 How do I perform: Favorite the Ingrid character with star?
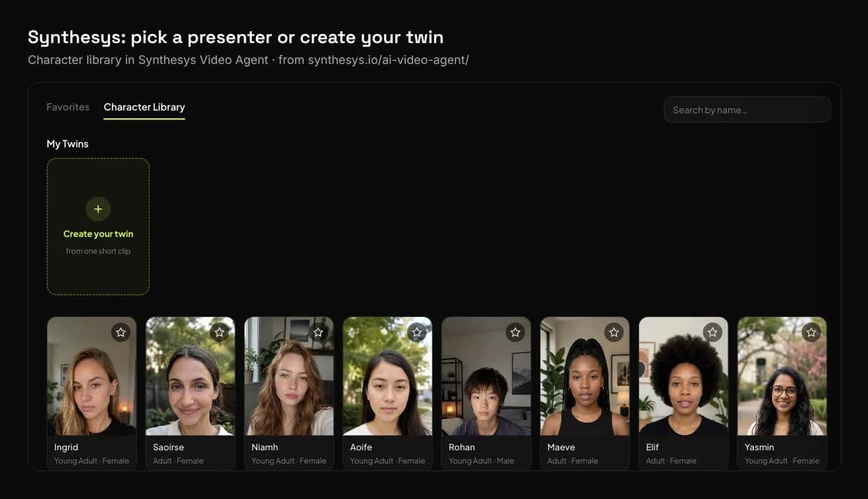(121, 332)
